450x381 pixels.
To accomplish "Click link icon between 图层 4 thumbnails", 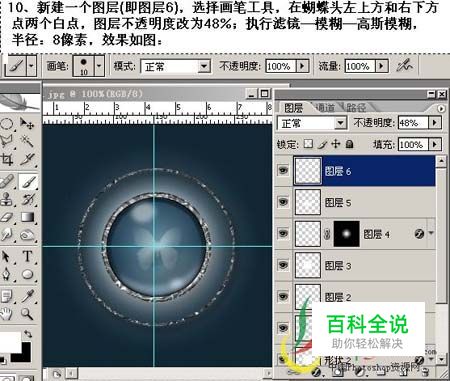I will 327,234.
